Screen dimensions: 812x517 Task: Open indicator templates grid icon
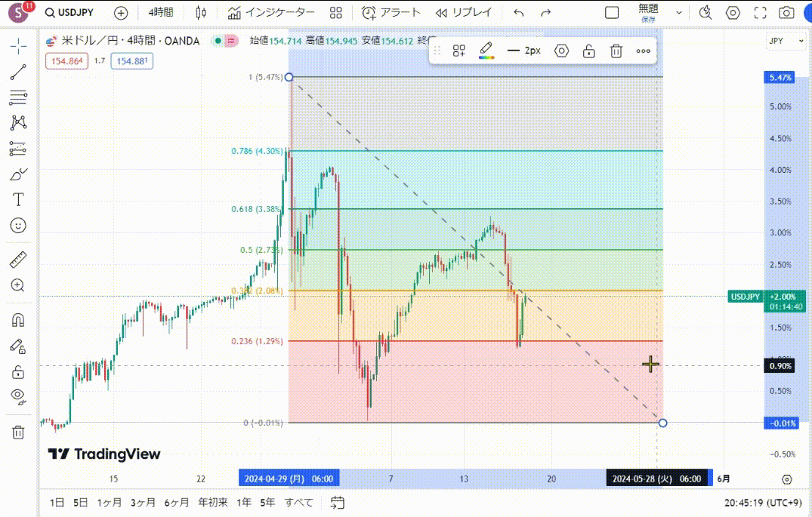tap(336, 13)
